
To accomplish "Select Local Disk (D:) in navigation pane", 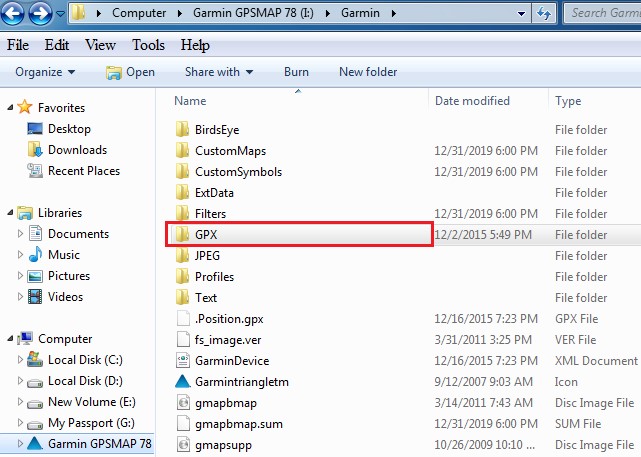I will (75, 381).
